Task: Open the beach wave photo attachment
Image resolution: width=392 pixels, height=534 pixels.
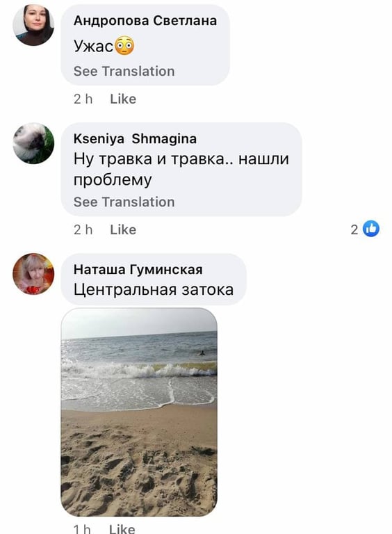Action: point(139,412)
